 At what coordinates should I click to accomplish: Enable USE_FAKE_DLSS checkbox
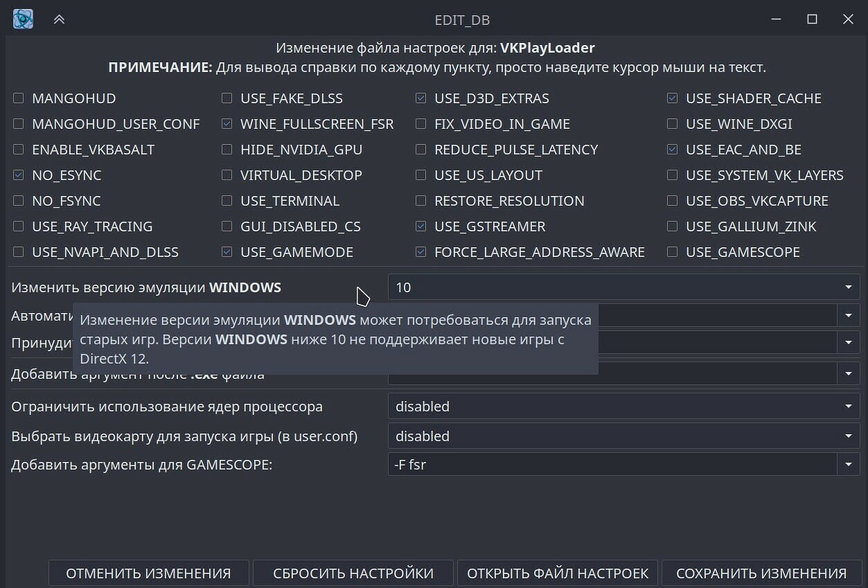[x=227, y=98]
